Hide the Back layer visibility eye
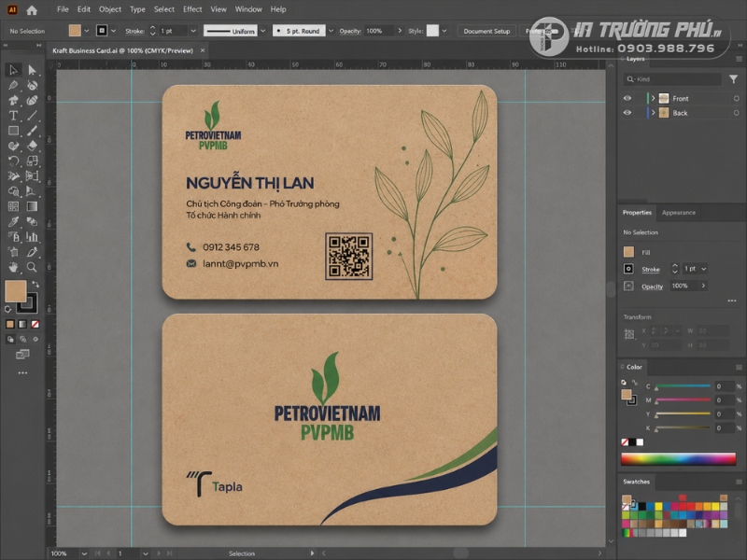The image size is (747, 560). [627, 113]
